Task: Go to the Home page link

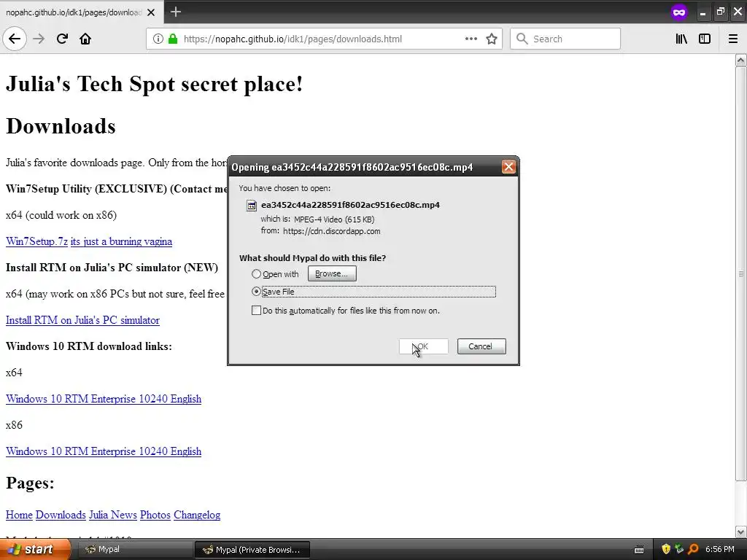Action: 19,515
